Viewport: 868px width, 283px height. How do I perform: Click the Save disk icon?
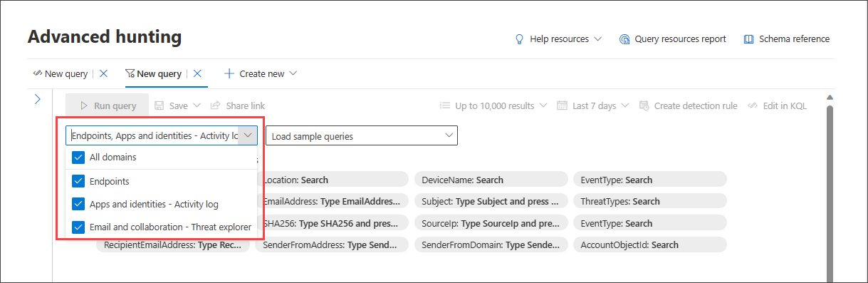pos(160,106)
